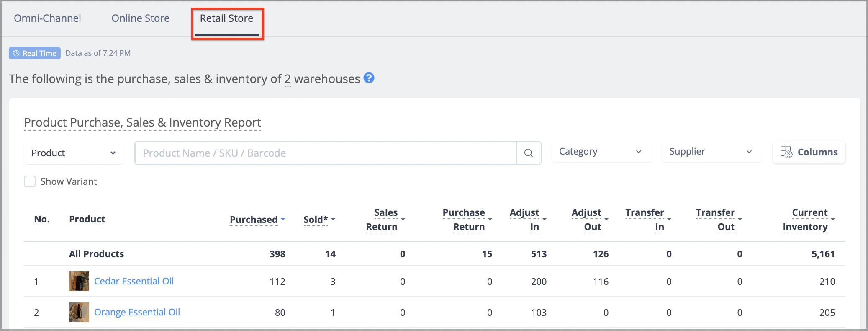This screenshot has width=868, height=331.
Task: Open Orange Essential Oil product thumbnail
Action: 79,312
